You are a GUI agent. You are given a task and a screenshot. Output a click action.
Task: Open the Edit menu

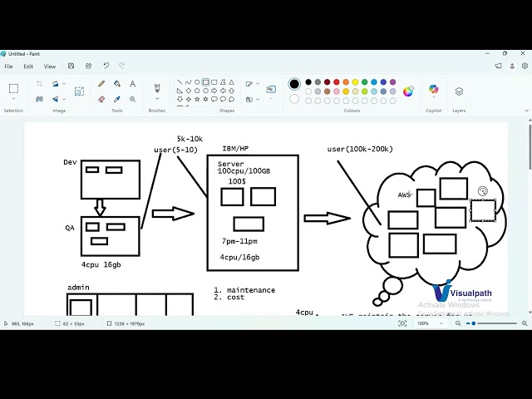[28, 66]
